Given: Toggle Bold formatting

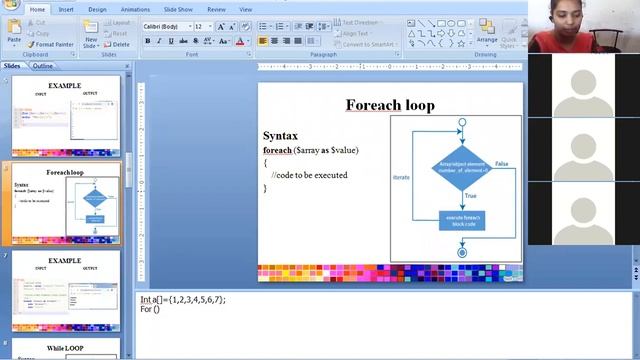Looking at the screenshot, I should pos(148,41).
